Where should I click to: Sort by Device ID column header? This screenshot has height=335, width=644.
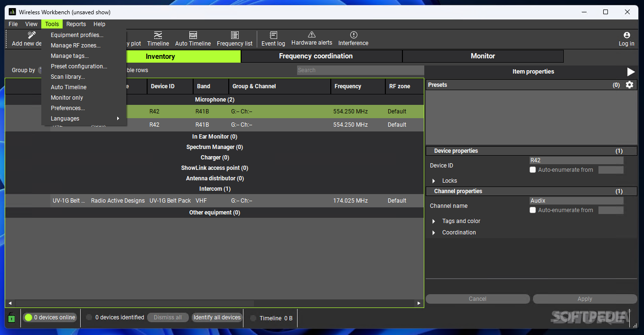click(170, 86)
